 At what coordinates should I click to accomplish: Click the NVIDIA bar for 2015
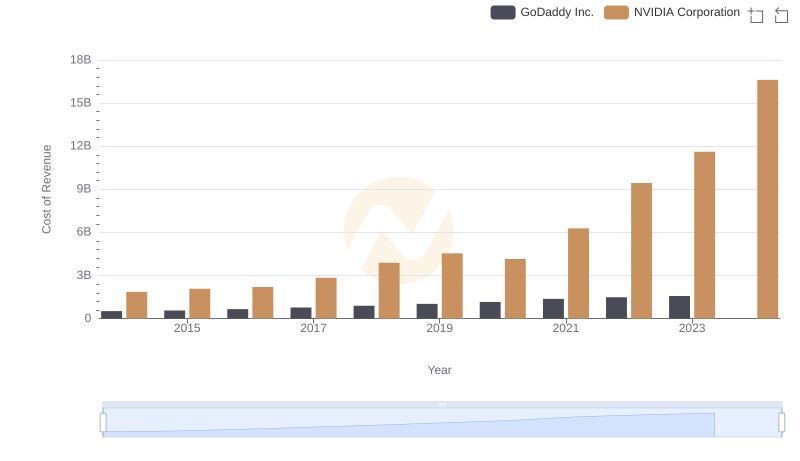tap(199, 303)
